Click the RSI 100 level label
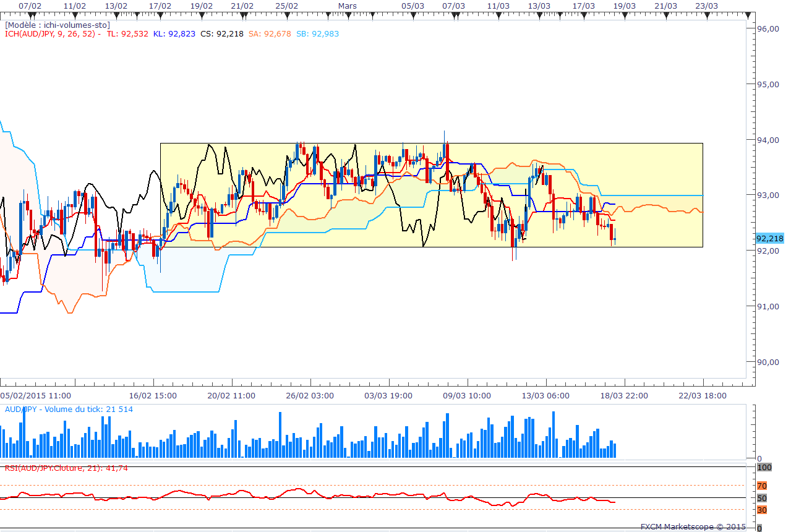The height and width of the screenshot is (532, 791). pos(764,467)
